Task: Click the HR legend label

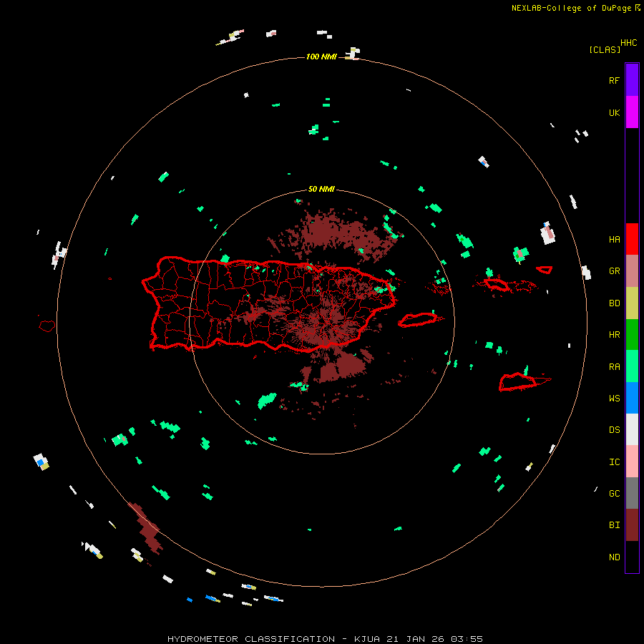Action: (x=614, y=335)
